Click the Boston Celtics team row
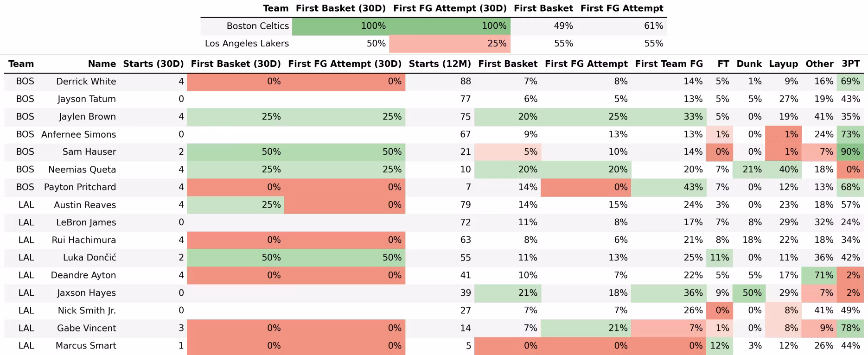Image resolution: width=868 pixels, height=355 pixels. click(x=257, y=26)
